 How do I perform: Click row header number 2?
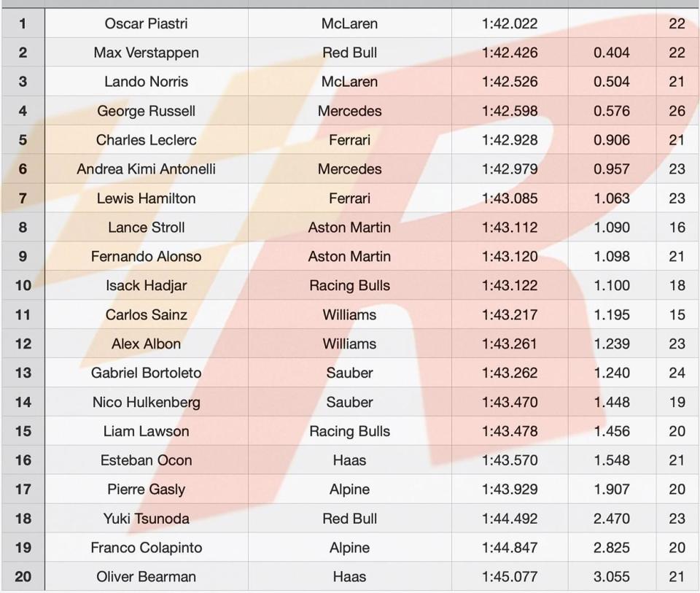pos(23,53)
